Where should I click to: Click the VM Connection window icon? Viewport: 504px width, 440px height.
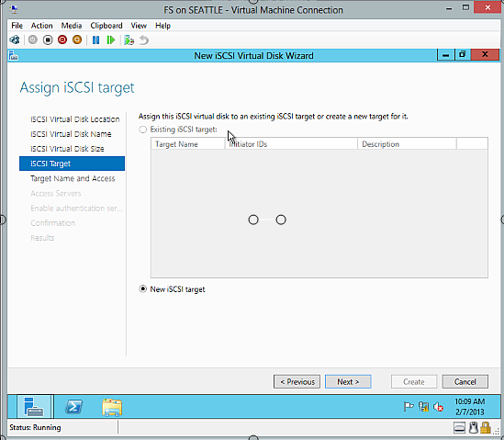(x=14, y=9)
